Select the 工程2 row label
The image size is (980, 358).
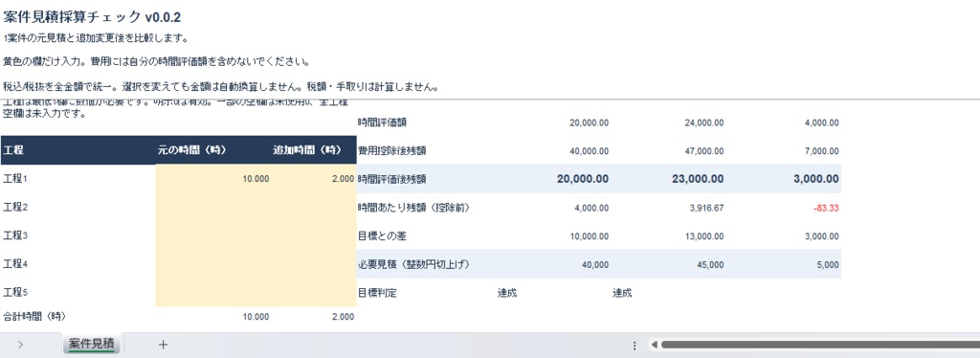pyautogui.click(x=15, y=208)
